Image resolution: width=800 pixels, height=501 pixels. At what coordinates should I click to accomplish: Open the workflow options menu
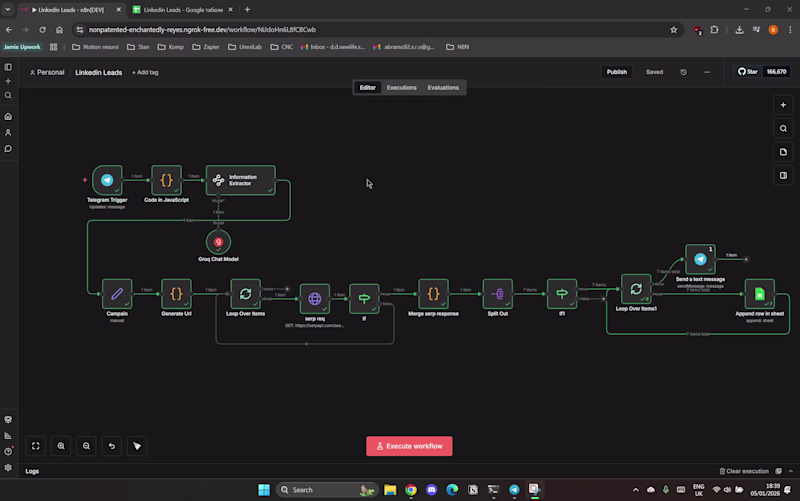click(707, 72)
